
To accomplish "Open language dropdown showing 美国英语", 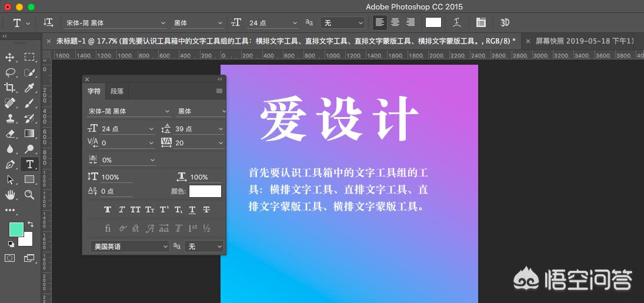I will 130,247.
